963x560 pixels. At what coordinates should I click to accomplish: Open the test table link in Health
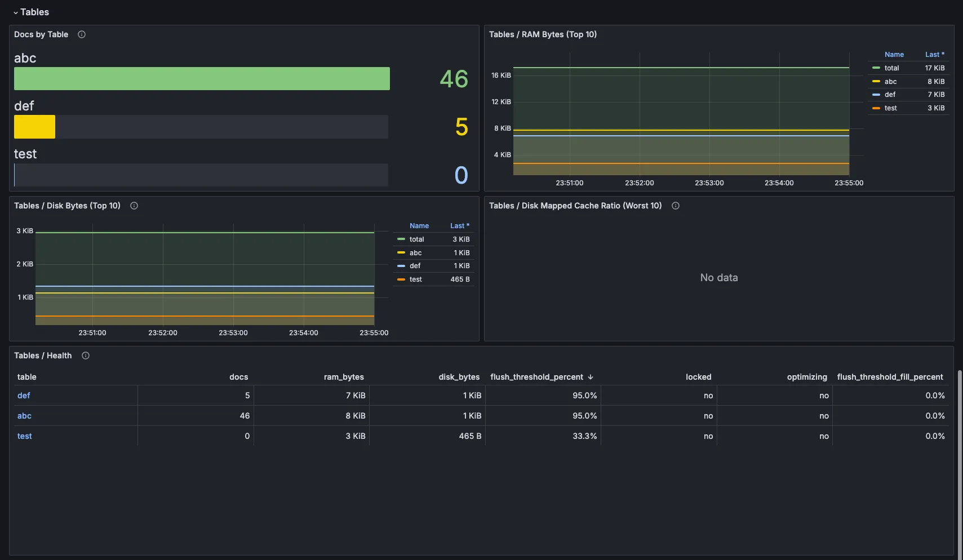24,436
